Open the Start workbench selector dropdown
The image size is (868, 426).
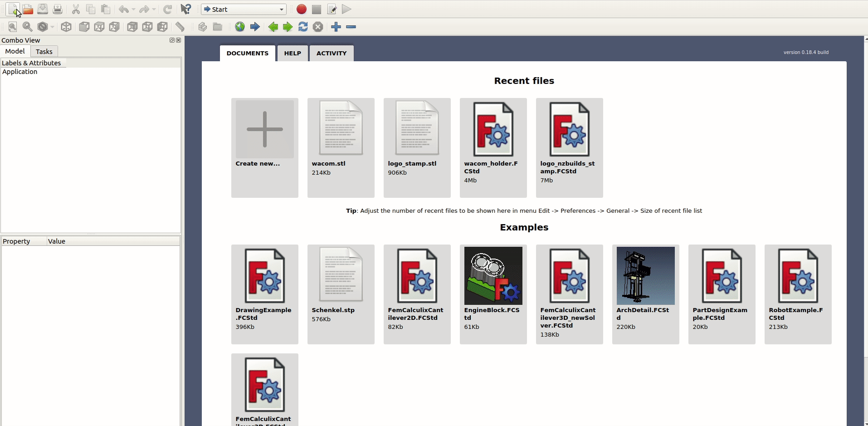click(244, 9)
